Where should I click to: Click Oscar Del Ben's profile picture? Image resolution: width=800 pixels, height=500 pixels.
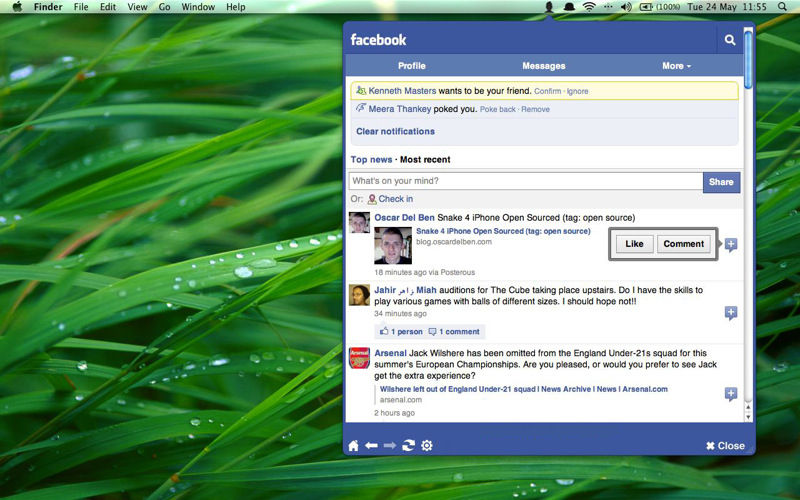point(359,222)
